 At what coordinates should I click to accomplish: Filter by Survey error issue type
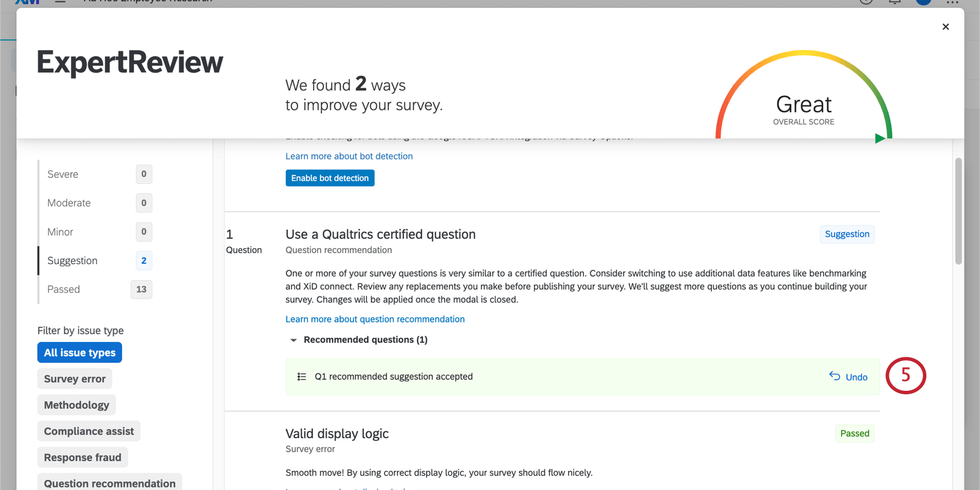click(x=75, y=379)
